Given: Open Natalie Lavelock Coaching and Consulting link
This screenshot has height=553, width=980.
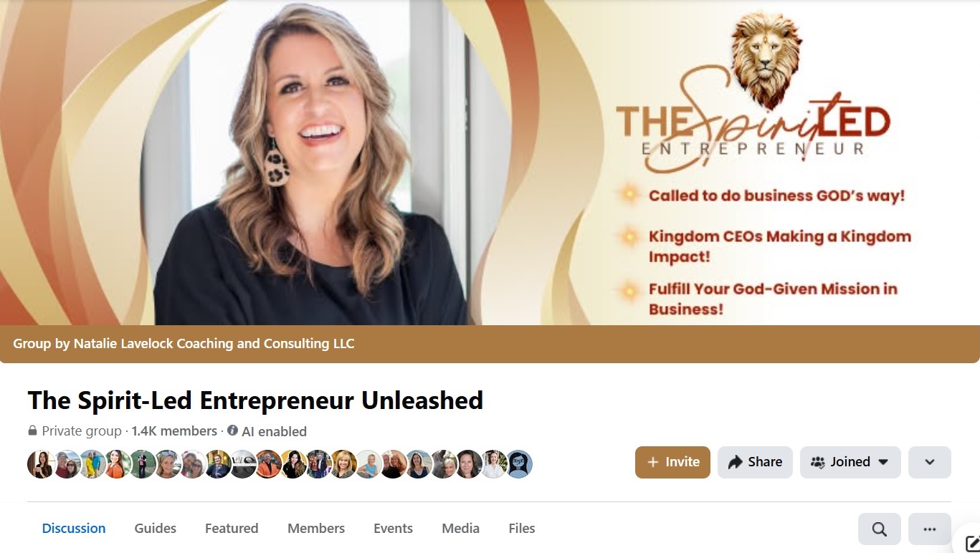Looking at the screenshot, I should tap(214, 344).
